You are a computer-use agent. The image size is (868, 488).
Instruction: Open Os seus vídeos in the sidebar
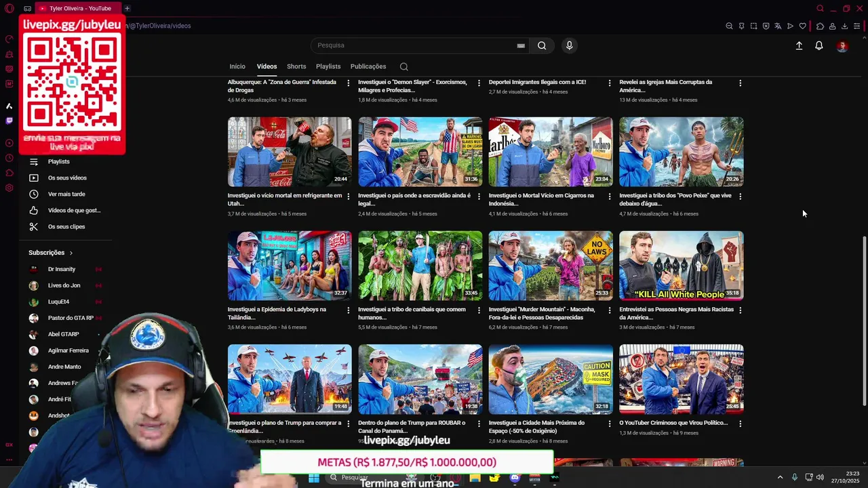pyautogui.click(x=67, y=178)
